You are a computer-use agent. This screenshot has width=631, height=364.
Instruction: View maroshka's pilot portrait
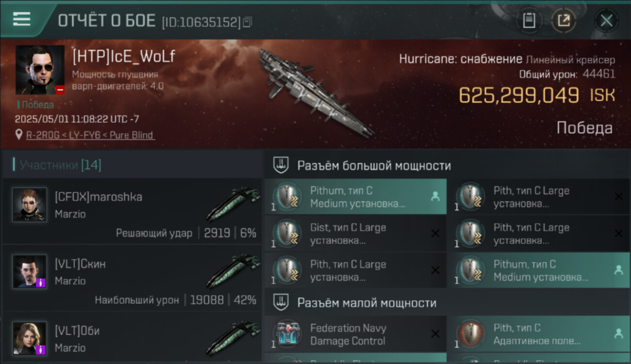coord(30,204)
